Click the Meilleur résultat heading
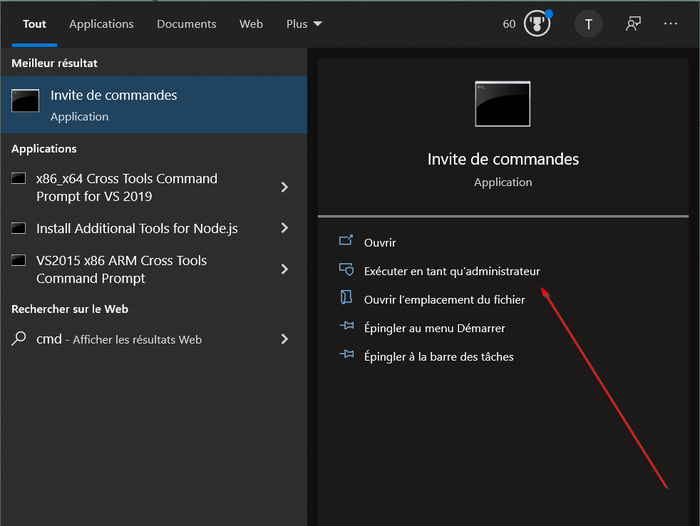This screenshot has width=700, height=526. tap(54, 63)
